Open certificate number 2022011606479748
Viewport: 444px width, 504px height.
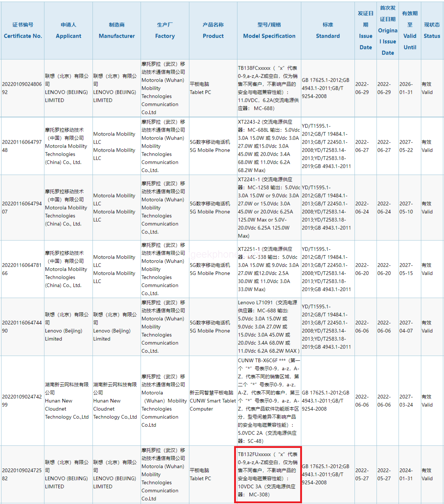pos(22,146)
